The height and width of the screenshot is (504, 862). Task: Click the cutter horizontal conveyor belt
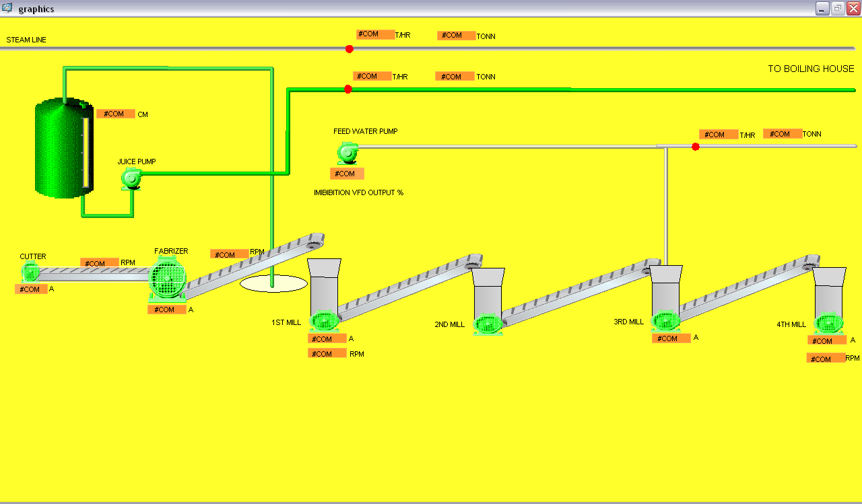point(93,273)
